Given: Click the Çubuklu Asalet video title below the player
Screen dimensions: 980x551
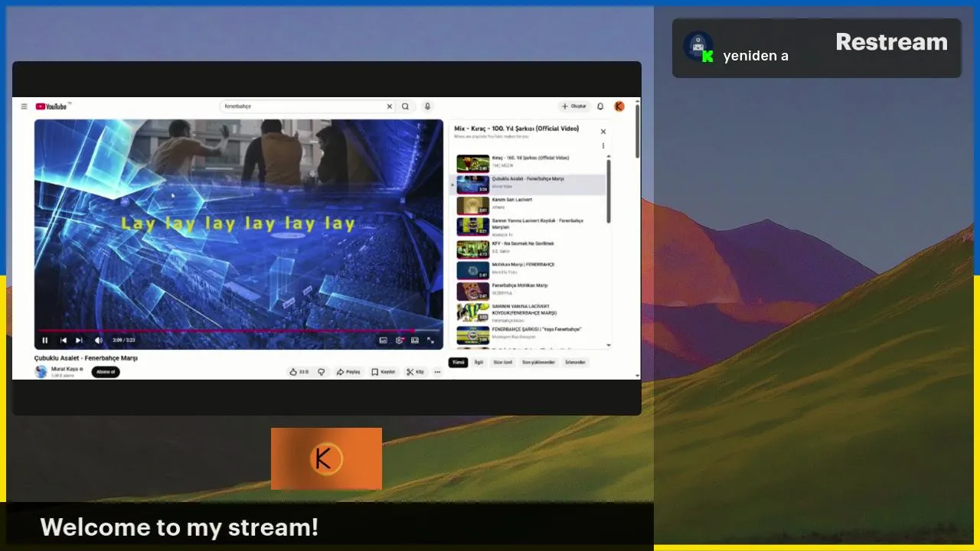Looking at the screenshot, I should 86,357.
